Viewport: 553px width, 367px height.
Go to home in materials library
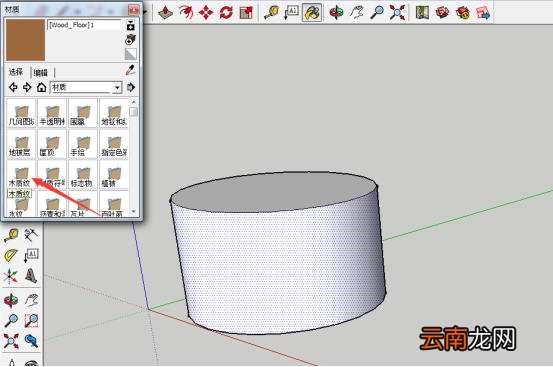pyautogui.click(x=42, y=87)
